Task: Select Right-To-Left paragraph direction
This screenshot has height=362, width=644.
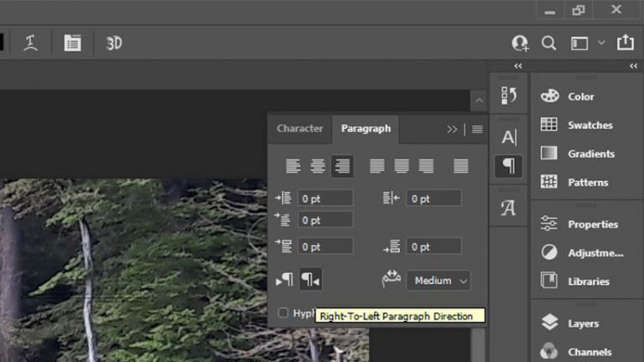Action: point(310,280)
